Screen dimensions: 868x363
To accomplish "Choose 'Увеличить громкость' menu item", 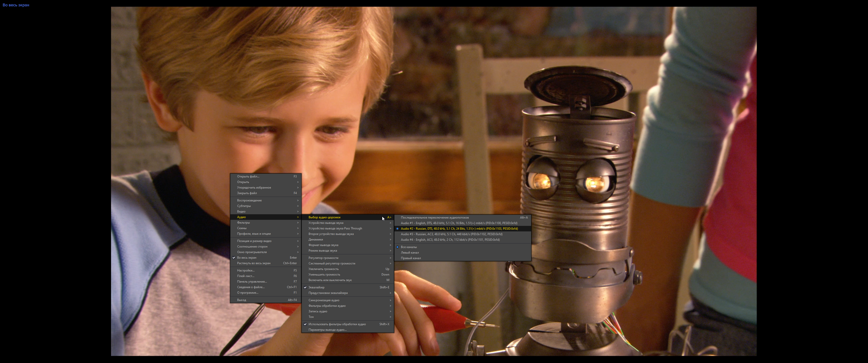I will coord(323,269).
